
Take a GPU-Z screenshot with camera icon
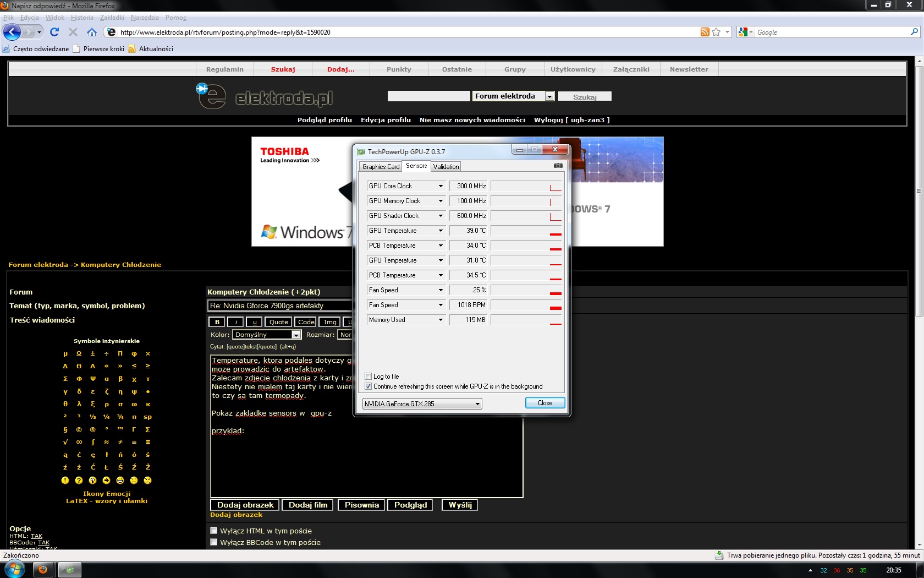pyautogui.click(x=558, y=165)
